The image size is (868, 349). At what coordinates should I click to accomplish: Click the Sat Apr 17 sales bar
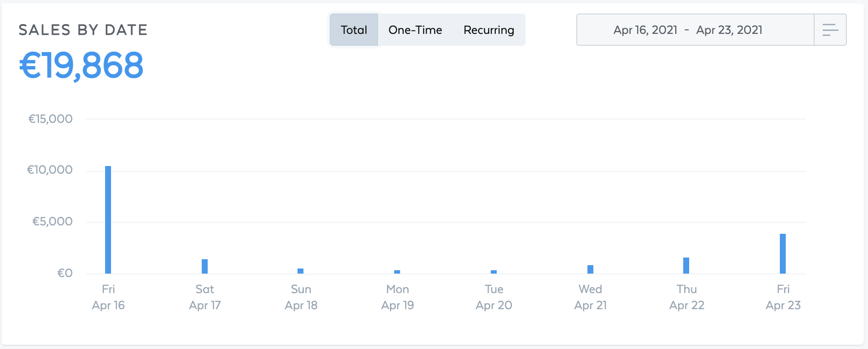click(x=205, y=266)
